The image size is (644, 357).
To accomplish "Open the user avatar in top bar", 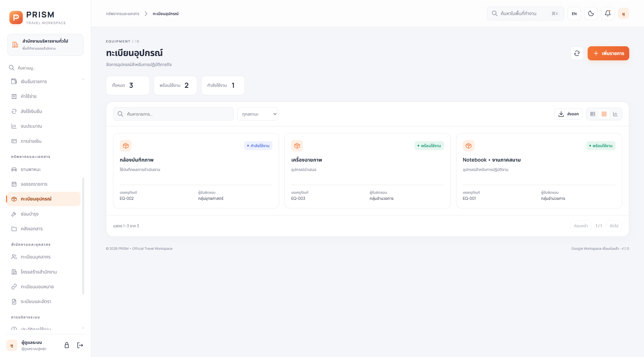I will tap(624, 13).
